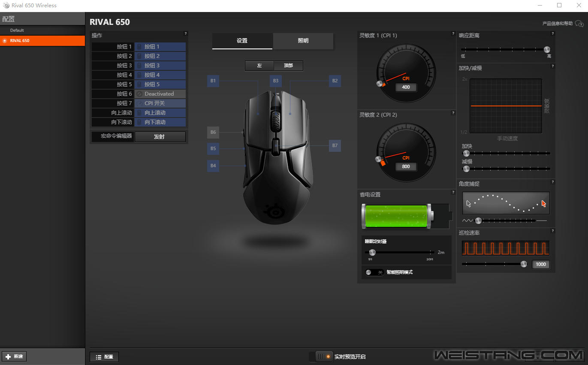
Task: Click the B5 side button label
Action: coord(213,148)
